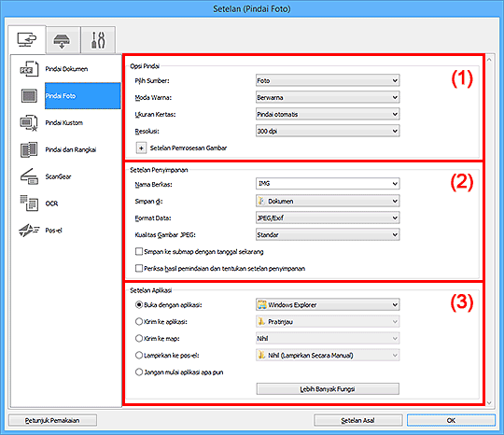The height and width of the screenshot is (435, 504).
Task: Open the Pilih Sumber dropdown
Action: [x=328, y=80]
